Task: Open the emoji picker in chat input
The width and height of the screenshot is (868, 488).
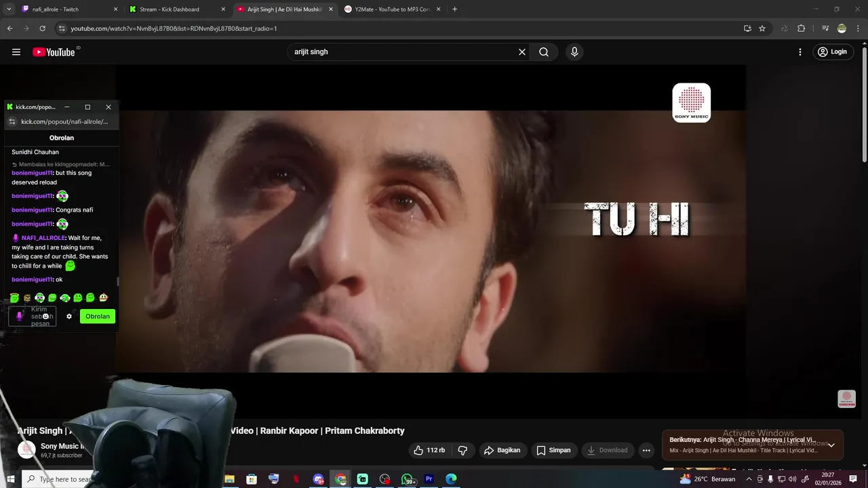Action: 47,317
